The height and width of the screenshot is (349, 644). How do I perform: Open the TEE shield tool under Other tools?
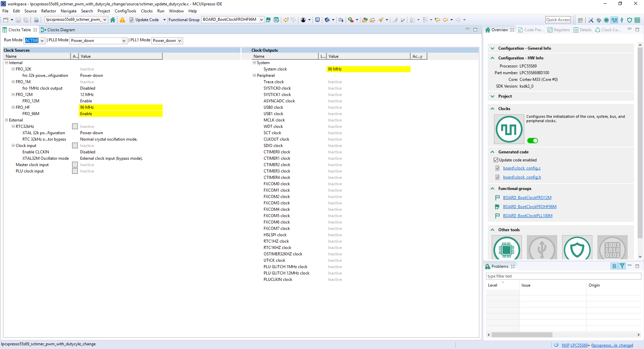pos(577,249)
